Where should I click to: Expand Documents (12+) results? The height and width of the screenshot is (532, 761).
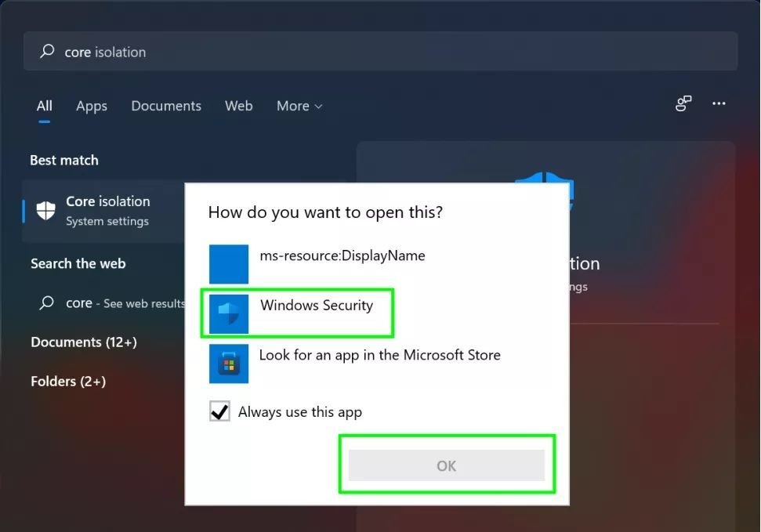pyautogui.click(x=84, y=342)
